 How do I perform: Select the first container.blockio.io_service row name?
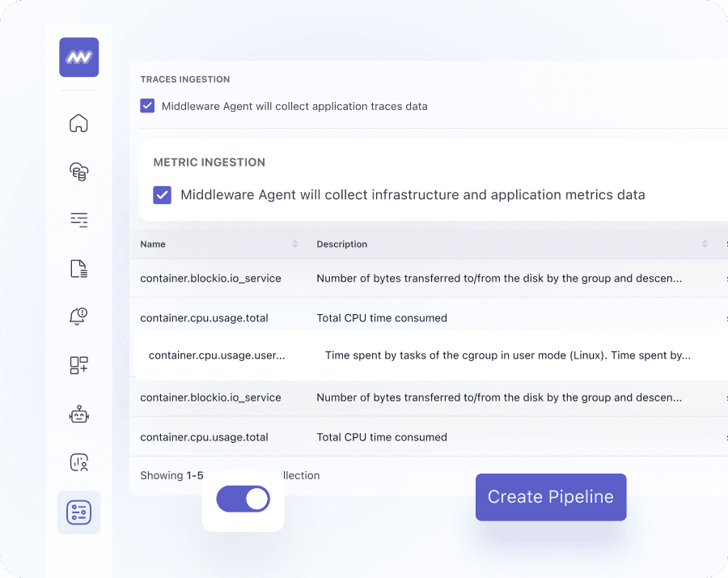coord(211,278)
